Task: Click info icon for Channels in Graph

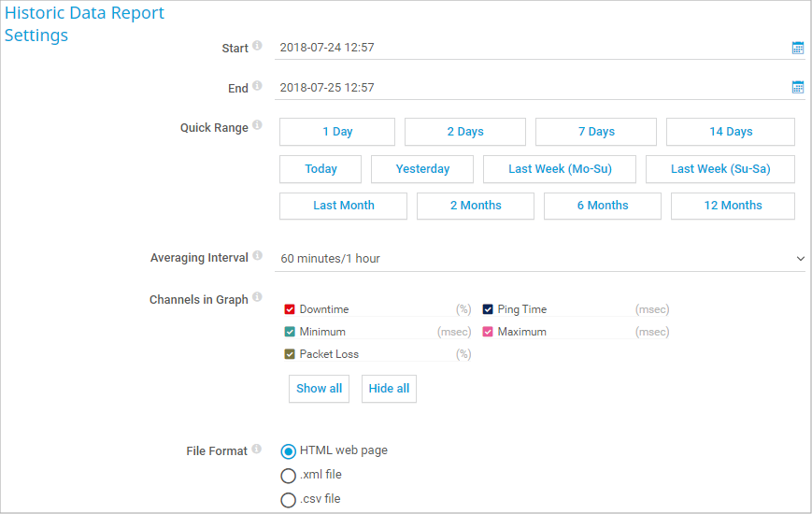Action: (257, 298)
